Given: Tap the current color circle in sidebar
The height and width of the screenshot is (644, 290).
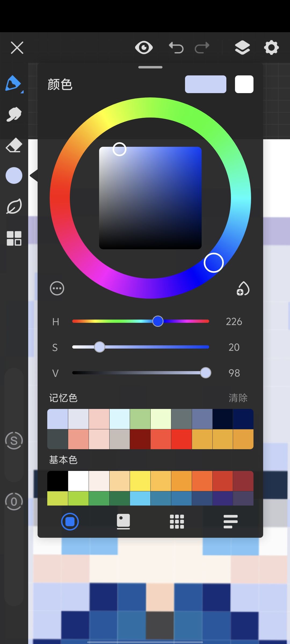Looking at the screenshot, I should [x=14, y=175].
